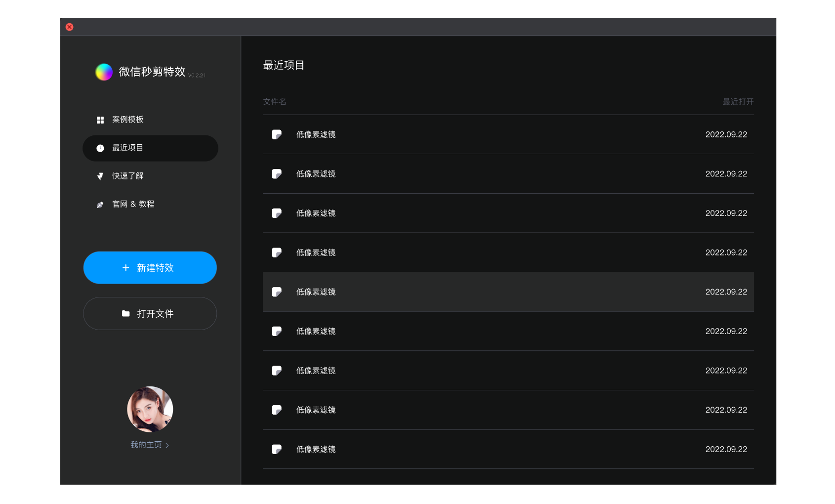Sort by the 最近打开 column header
The width and height of the screenshot is (835, 504).
coord(738,102)
